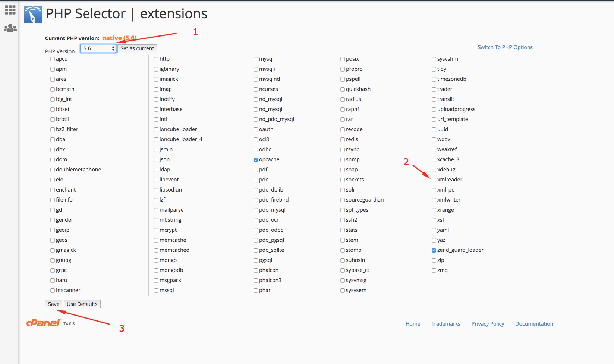Open the Documentation footer link

pos(534,324)
